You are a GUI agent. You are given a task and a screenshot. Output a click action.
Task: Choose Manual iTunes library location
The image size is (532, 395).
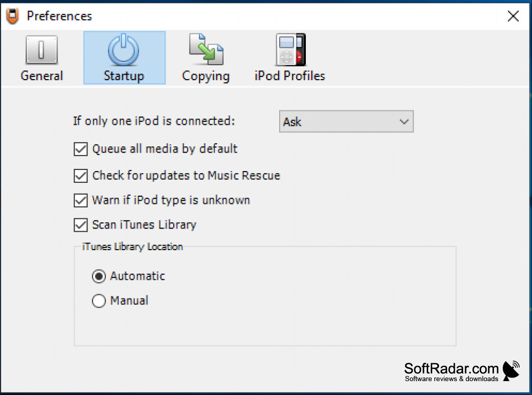[99, 300]
